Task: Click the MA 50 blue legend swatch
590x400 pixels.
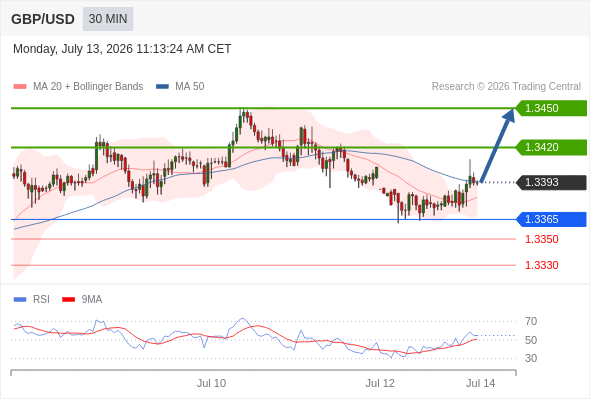Action: point(162,87)
